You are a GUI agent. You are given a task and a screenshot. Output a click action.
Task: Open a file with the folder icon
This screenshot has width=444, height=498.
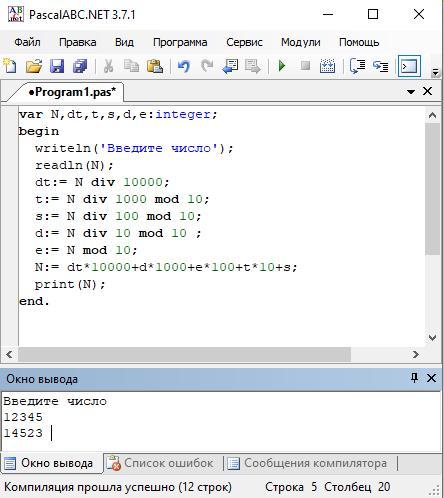34,66
